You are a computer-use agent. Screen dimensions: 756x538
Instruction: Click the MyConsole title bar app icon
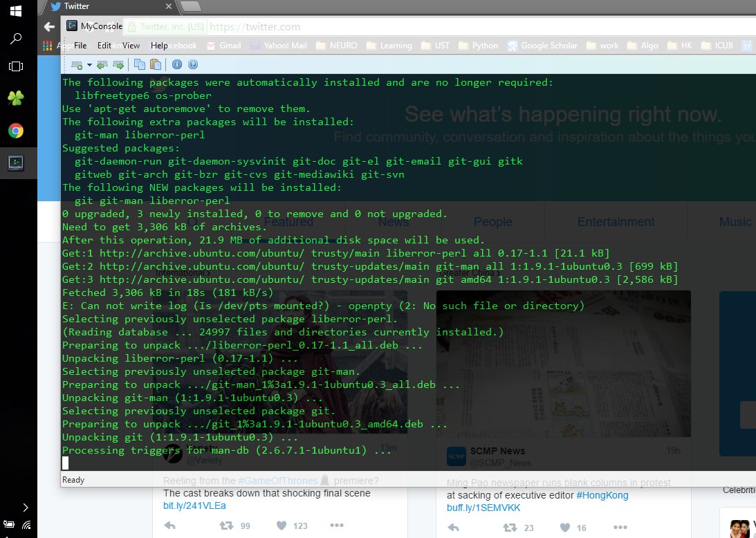[x=72, y=26]
